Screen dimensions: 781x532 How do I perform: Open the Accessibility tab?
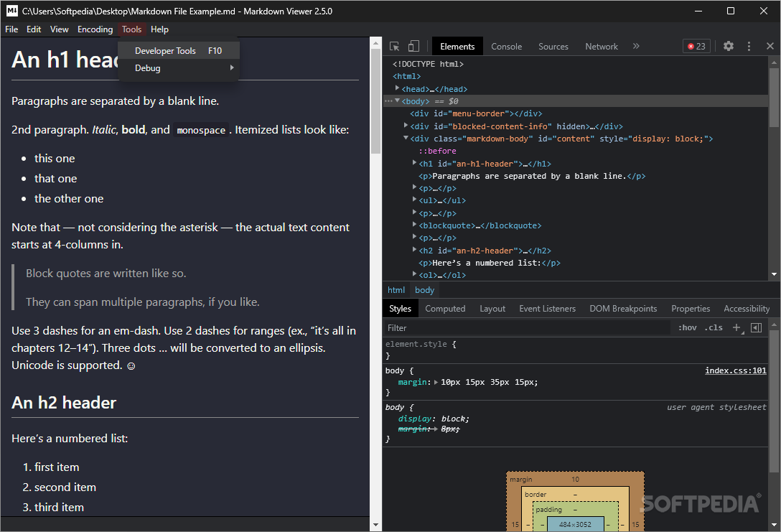coord(747,309)
